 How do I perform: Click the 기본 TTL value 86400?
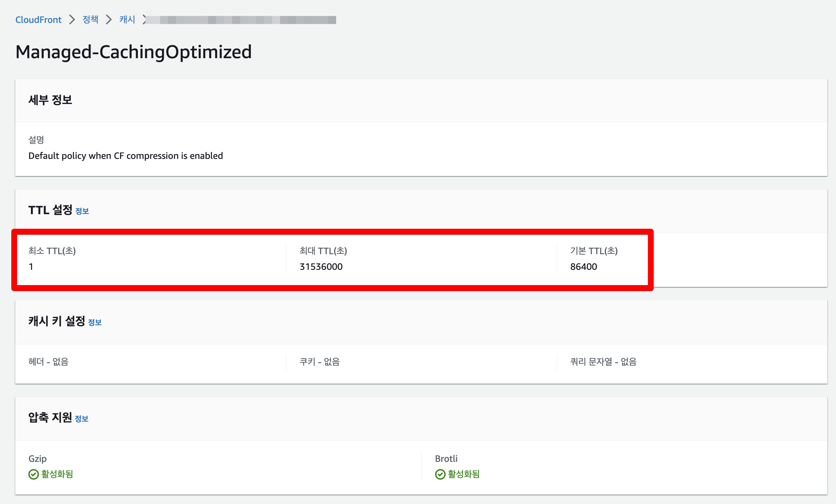584,267
